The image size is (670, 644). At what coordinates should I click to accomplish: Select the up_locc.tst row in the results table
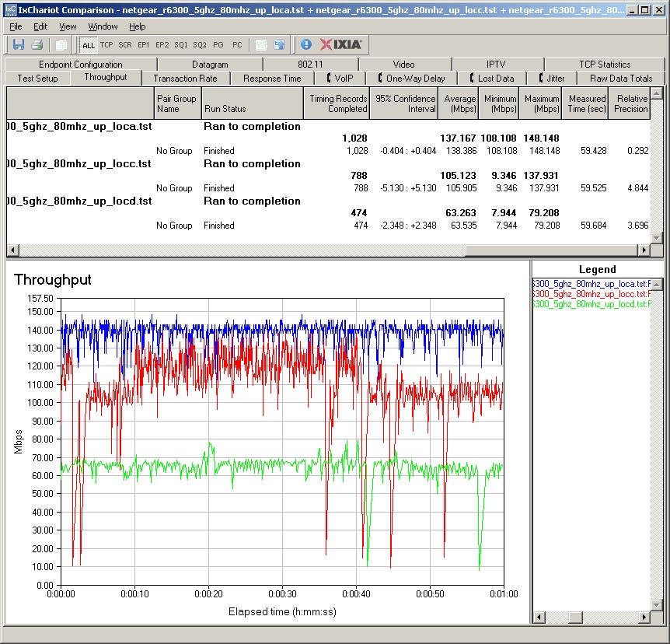tap(328, 163)
